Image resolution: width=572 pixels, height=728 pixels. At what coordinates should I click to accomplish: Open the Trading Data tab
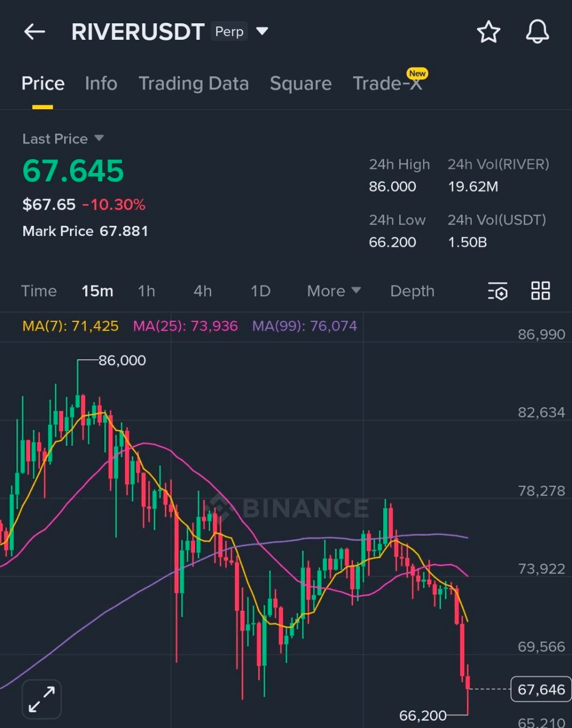click(193, 84)
